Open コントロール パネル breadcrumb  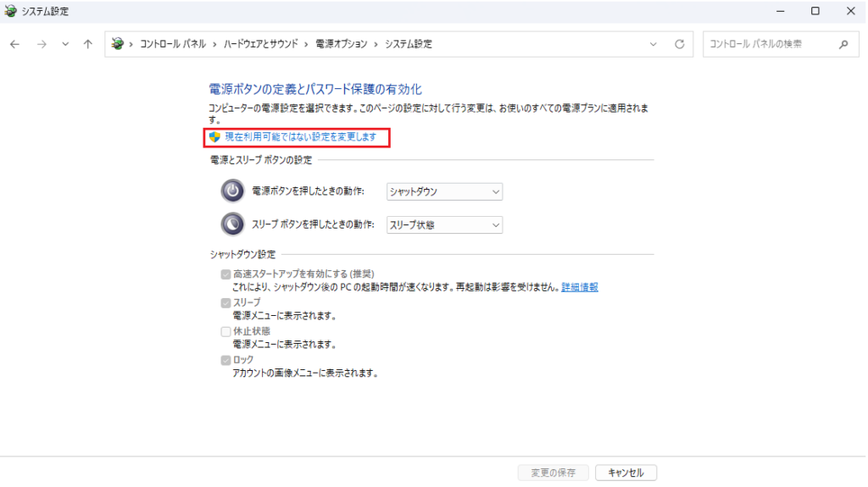(x=173, y=44)
